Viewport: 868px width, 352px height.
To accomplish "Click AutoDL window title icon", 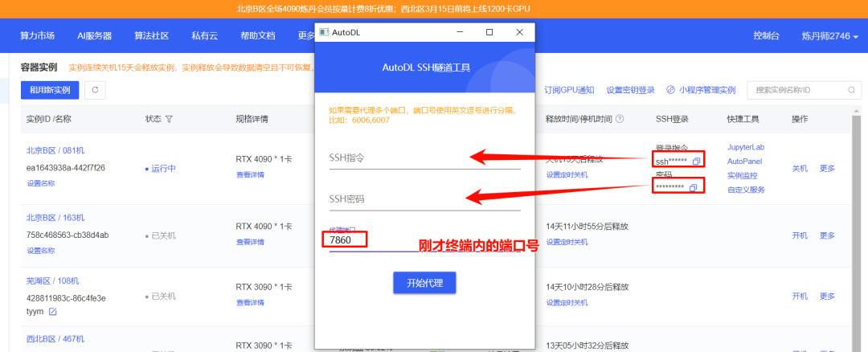I will (325, 32).
